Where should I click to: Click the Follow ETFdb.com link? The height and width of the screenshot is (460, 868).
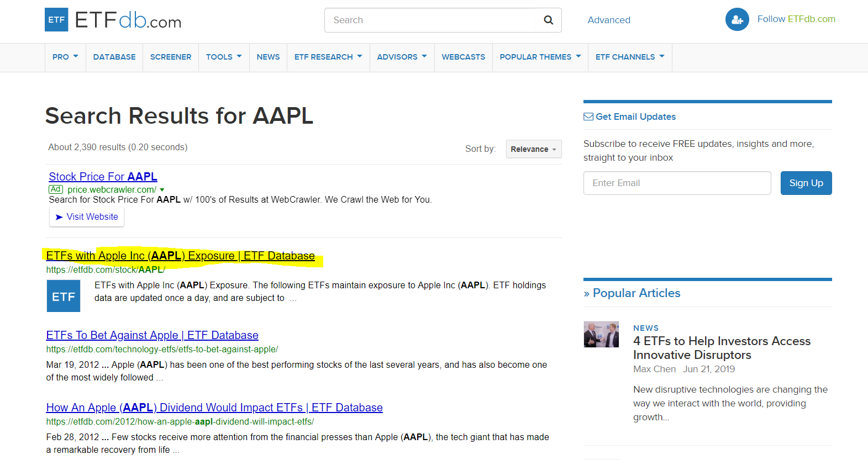(x=796, y=19)
